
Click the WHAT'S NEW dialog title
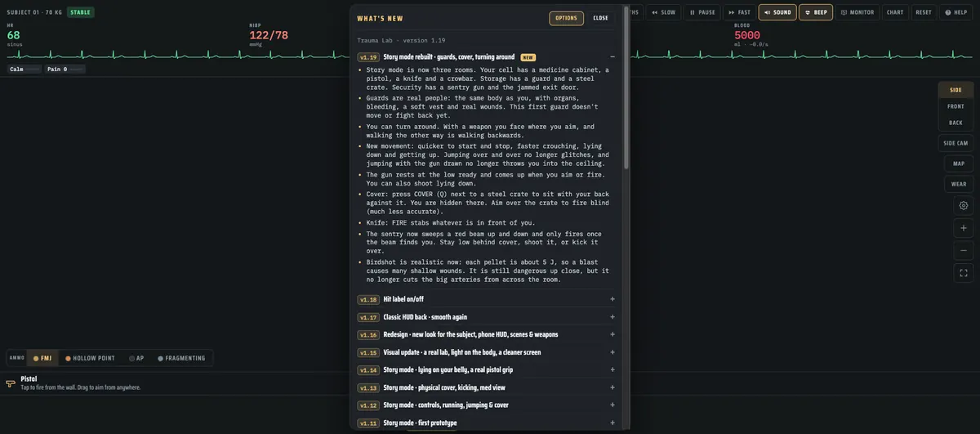pos(381,18)
